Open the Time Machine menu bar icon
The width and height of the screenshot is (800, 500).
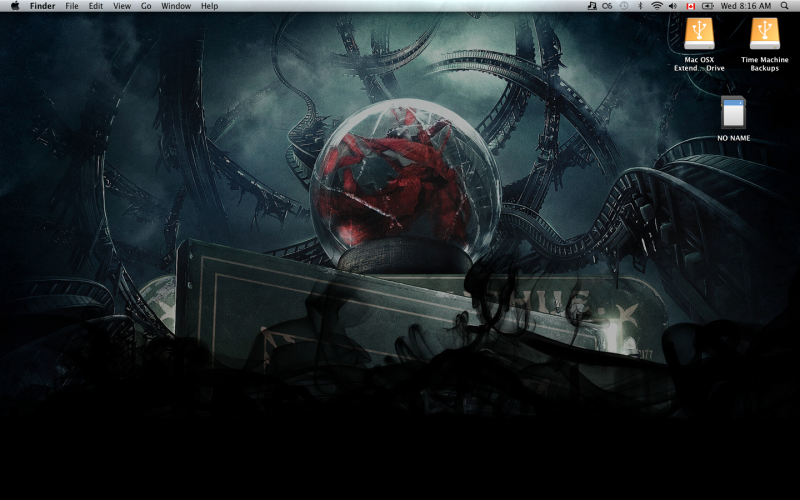(624, 6)
